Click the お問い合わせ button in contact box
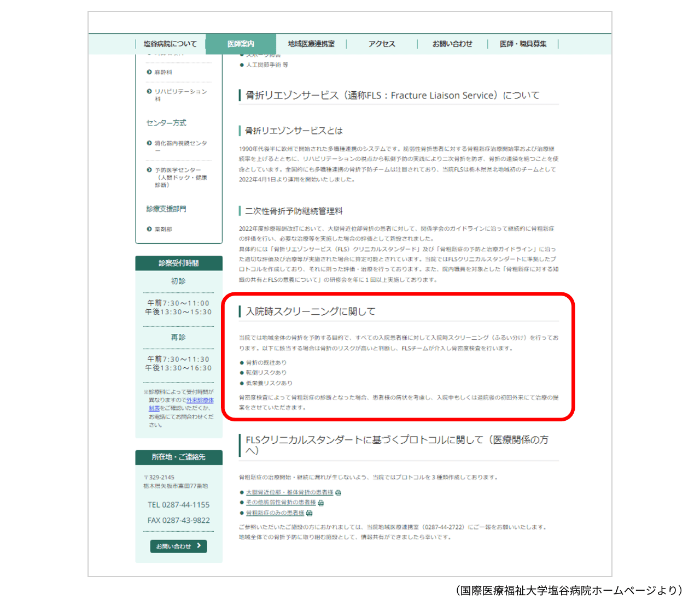 tap(178, 546)
